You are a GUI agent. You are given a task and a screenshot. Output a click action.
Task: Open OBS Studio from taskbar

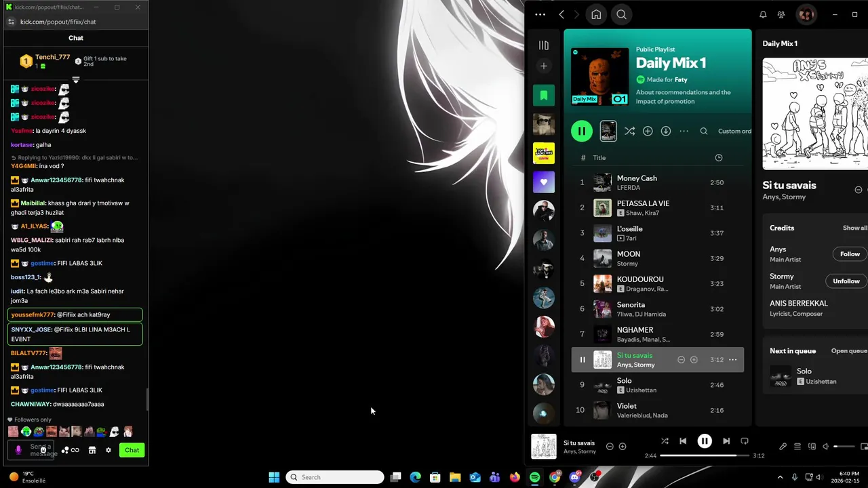[595, 477]
